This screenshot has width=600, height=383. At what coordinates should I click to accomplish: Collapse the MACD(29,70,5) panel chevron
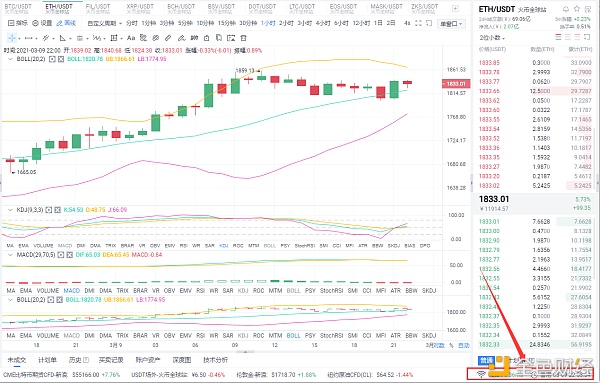pos(11,255)
